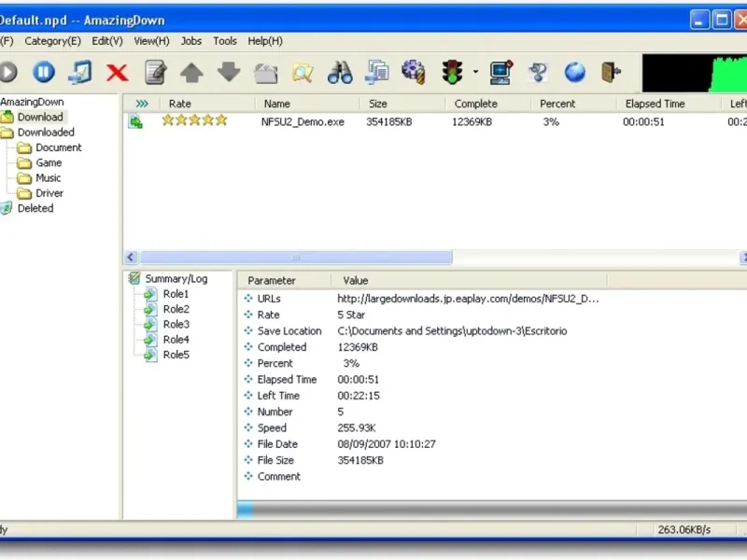747x560 pixels.
Task: Open the Tools menu
Action: [x=225, y=41]
